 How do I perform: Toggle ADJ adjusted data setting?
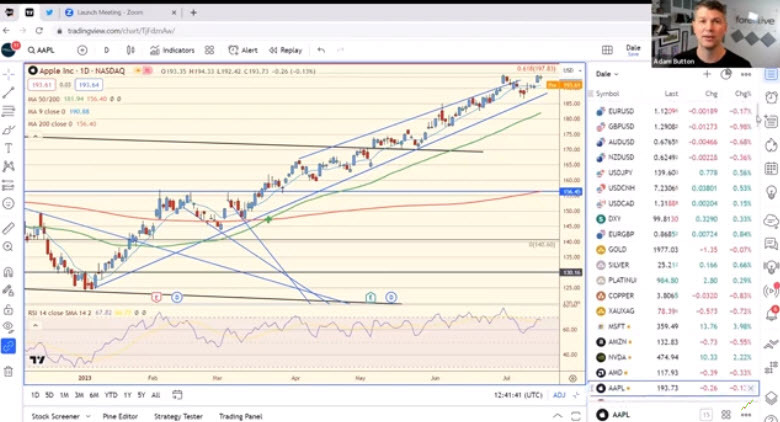[559, 395]
